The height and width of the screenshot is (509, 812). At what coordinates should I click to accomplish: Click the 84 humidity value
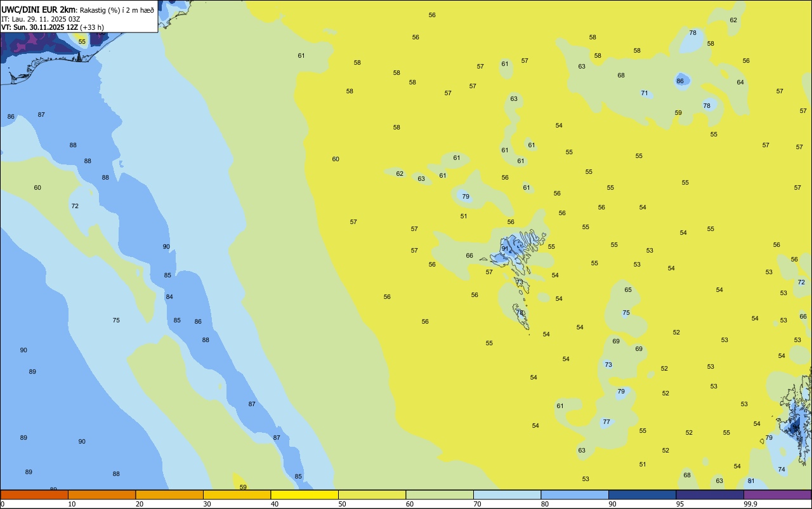point(169,297)
